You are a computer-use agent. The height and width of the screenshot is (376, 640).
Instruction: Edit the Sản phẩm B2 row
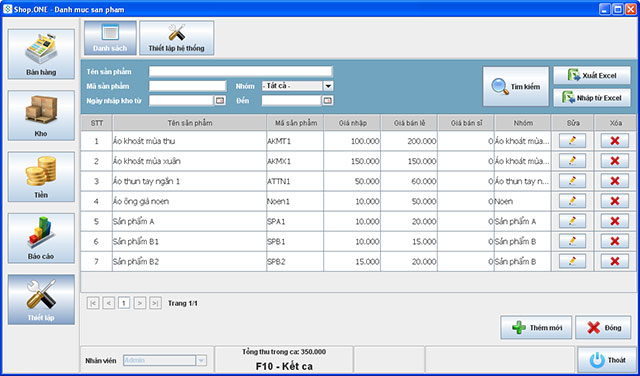[x=572, y=261]
